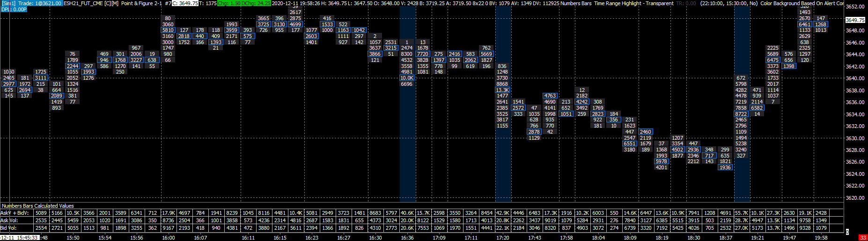Click the 8300 volume cell

[x=407, y=54]
